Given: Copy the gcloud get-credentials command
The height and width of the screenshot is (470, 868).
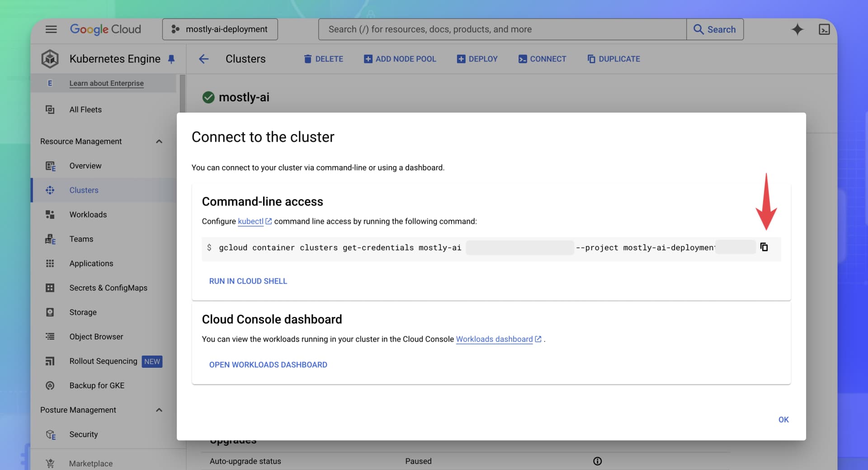Looking at the screenshot, I should (764, 247).
